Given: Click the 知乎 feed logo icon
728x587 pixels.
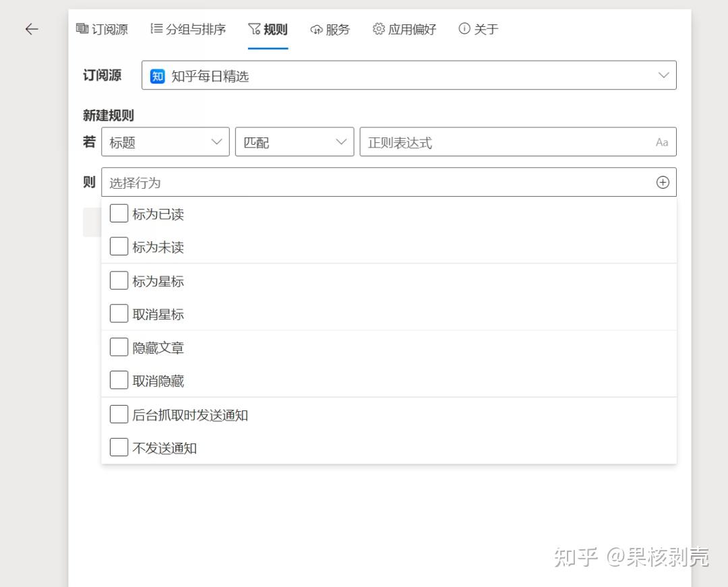Looking at the screenshot, I should (156, 76).
